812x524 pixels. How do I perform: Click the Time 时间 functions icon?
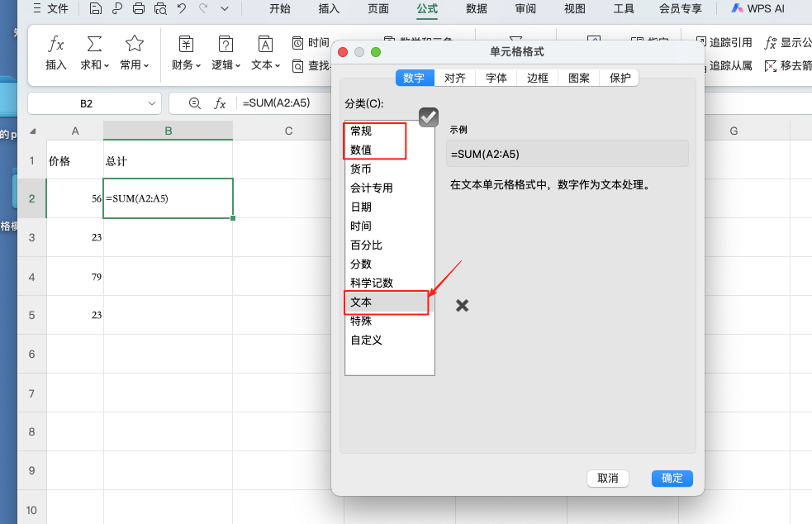coord(312,41)
